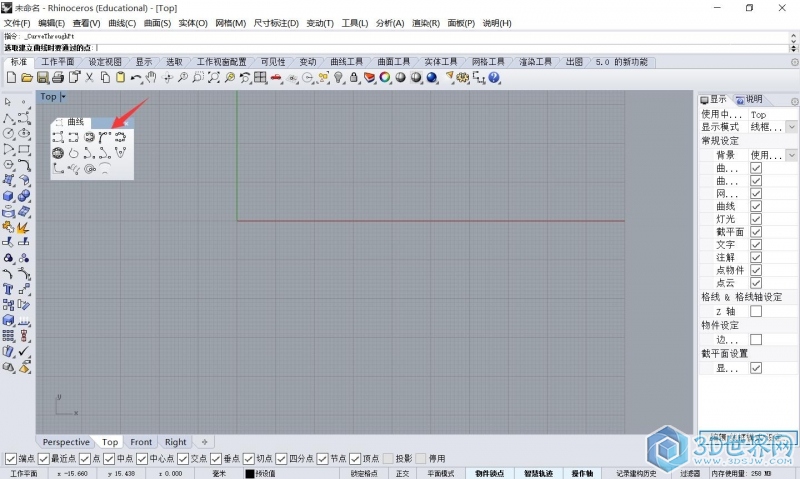Screen dimensions: 800x479
Task: Switch to the Front viewport tab
Action: point(141,442)
